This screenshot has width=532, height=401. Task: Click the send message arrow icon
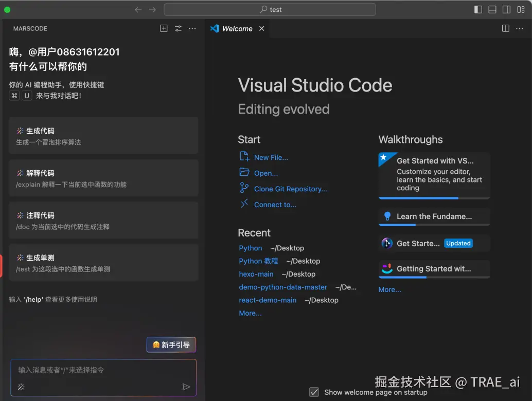[x=186, y=387]
